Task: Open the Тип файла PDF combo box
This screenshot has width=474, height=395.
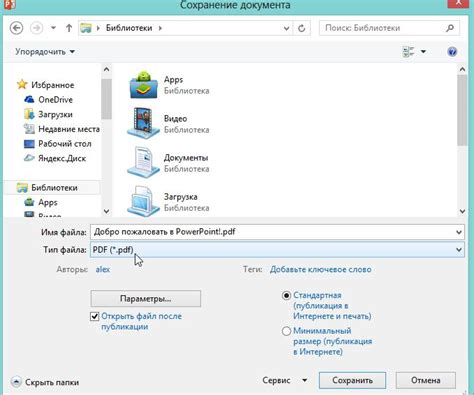Action: click(x=277, y=250)
